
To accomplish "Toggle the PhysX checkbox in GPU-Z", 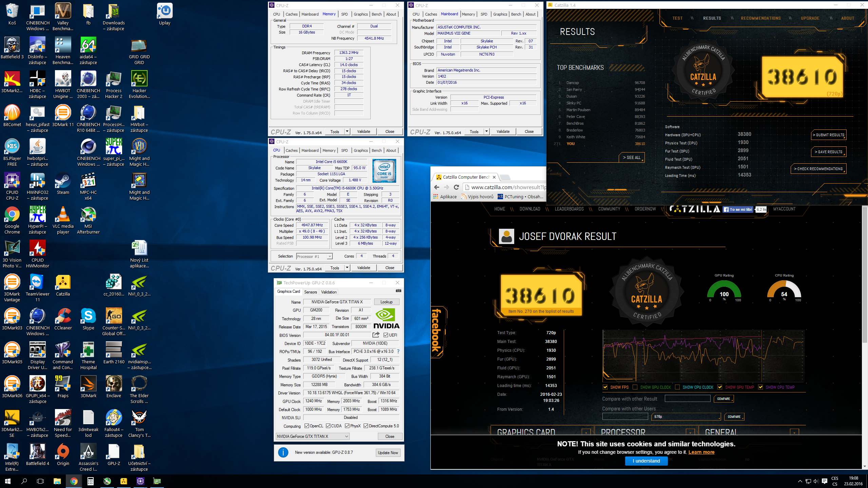I will pyautogui.click(x=347, y=426).
